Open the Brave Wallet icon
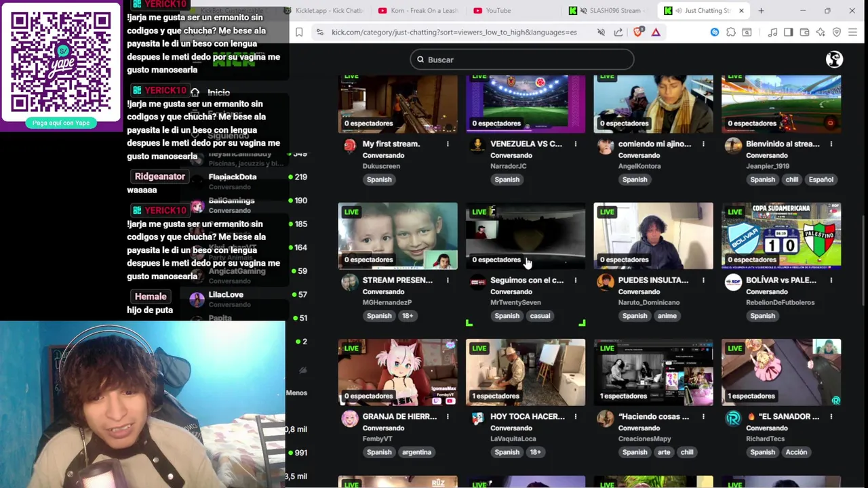 (804, 32)
